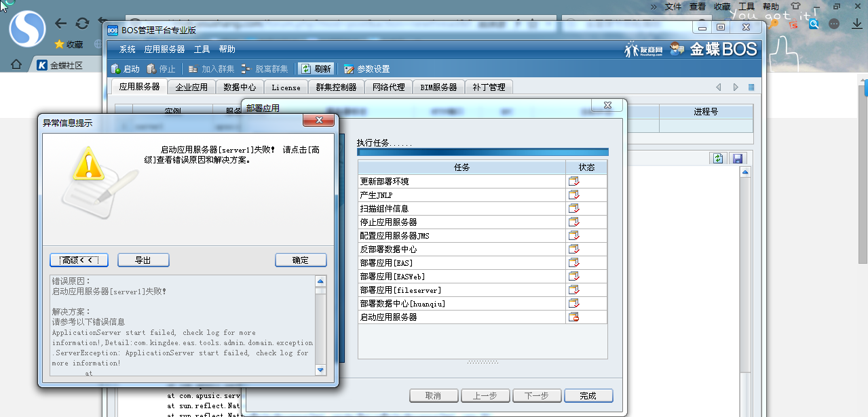The width and height of the screenshot is (868, 417).
Task: Open the browser 文件 menu
Action: 673,7
